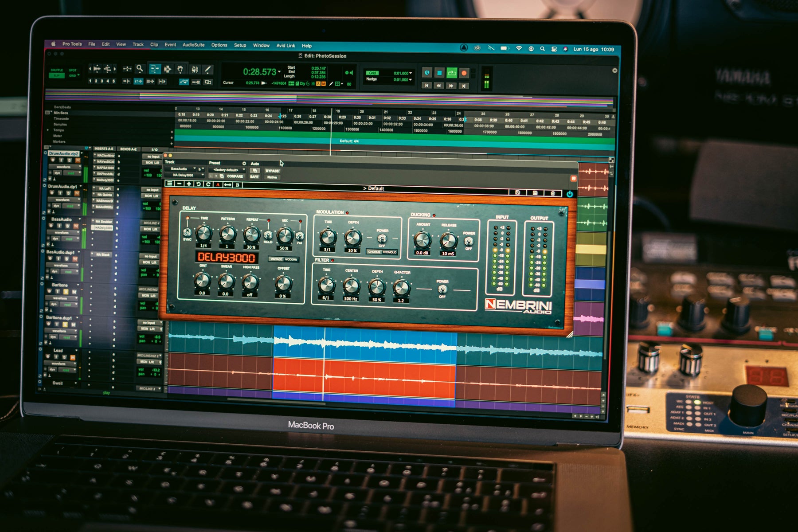Screen dimensions: 798x532
Task: Click the Delay TIME knob showing 1/4
Action: (x=203, y=232)
